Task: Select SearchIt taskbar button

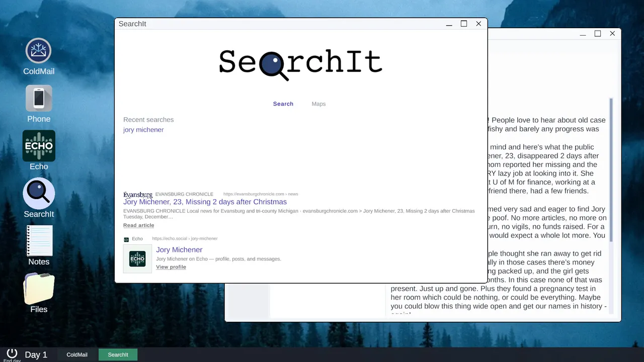Action: click(118, 354)
